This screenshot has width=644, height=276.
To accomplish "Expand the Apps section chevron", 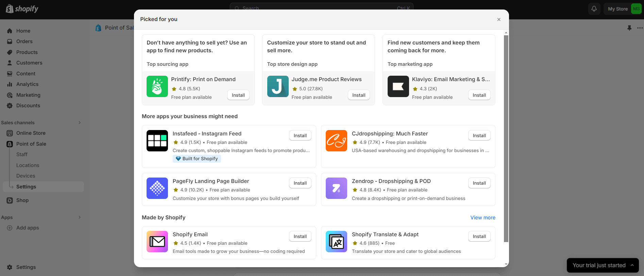I will [80, 217].
